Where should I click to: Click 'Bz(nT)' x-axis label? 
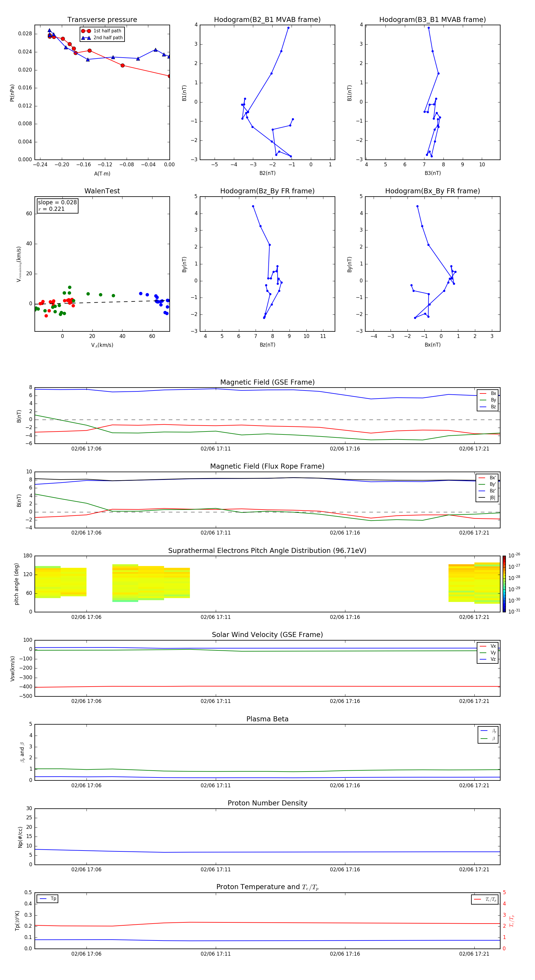pyautogui.click(x=267, y=345)
